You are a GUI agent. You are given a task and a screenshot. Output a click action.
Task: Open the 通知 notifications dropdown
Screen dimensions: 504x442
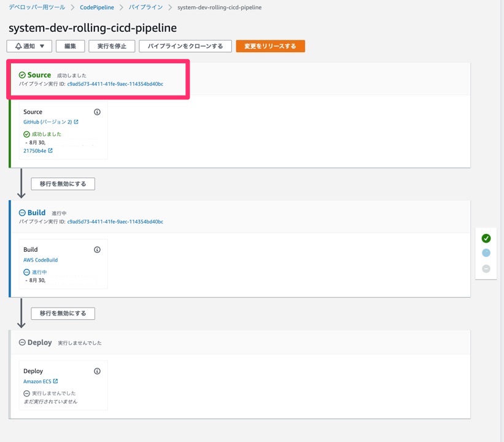click(29, 46)
